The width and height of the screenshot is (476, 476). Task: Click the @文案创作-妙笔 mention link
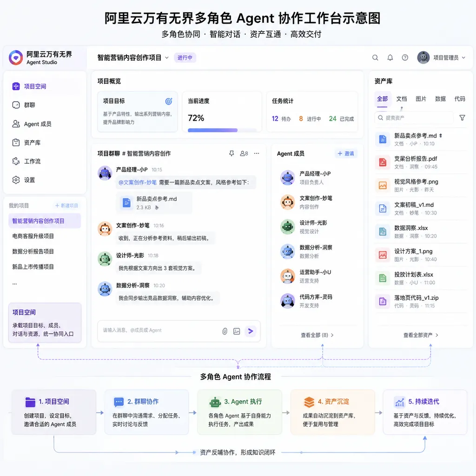(138, 182)
